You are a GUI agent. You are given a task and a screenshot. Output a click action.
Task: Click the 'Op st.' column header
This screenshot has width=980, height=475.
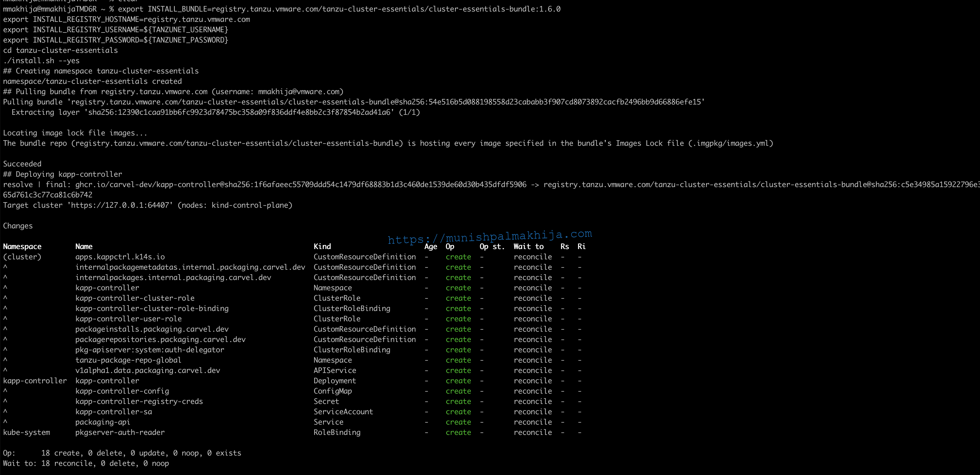492,246
